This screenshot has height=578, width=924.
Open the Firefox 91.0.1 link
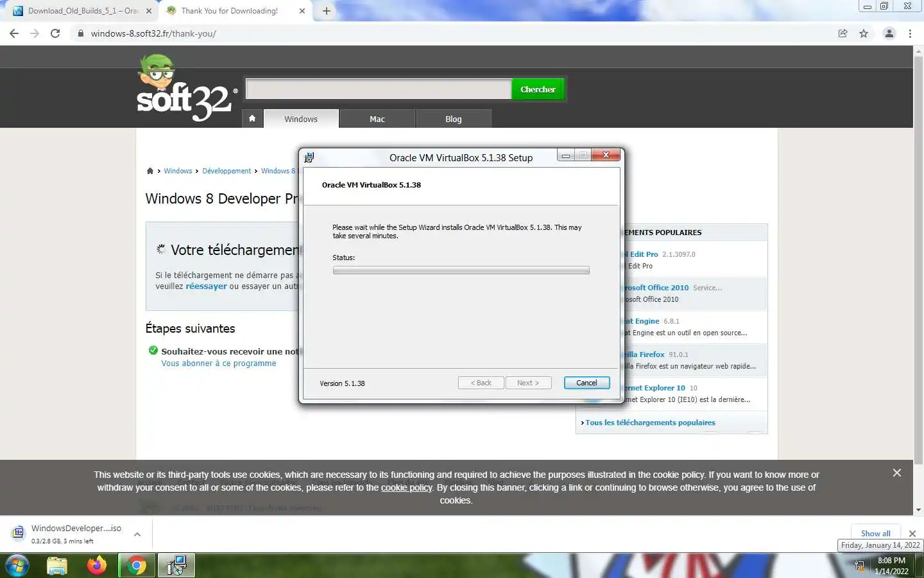click(646, 355)
